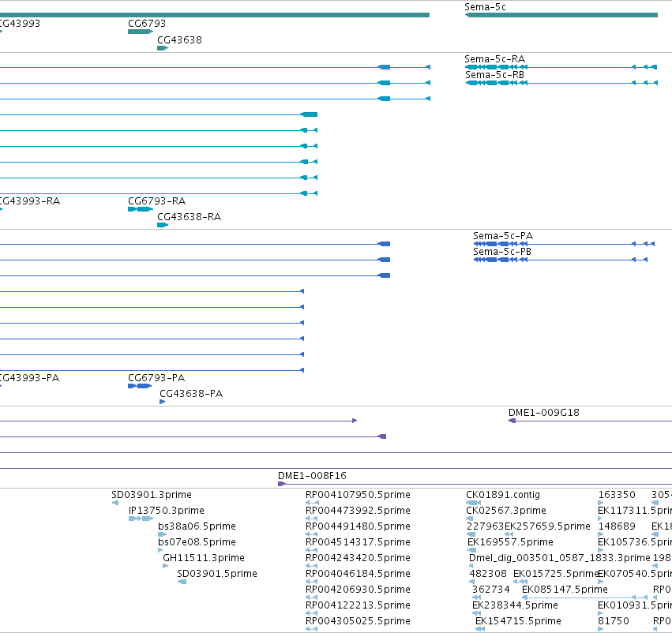The height and width of the screenshot is (633, 672).
Task: Click the 227963 feature label
Action: click(485, 526)
